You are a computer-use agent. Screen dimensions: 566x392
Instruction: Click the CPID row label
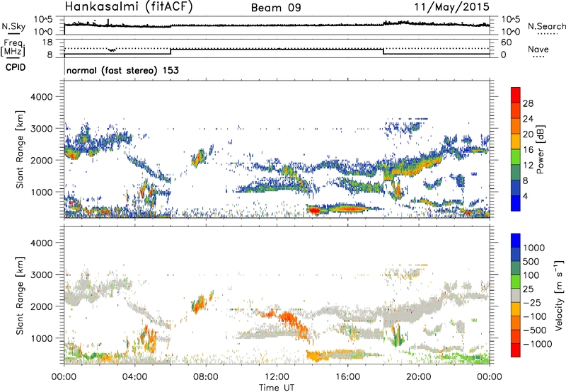(16, 67)
